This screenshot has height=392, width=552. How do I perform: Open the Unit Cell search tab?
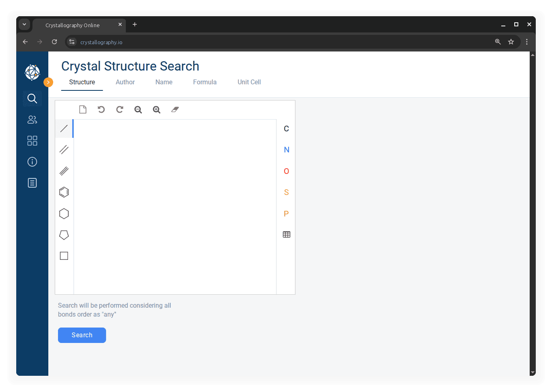tap(249, 82)
